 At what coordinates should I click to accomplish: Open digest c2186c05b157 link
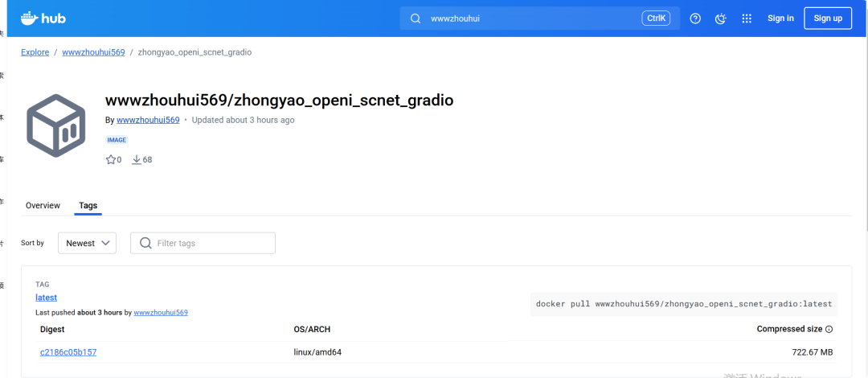point(68,352)
